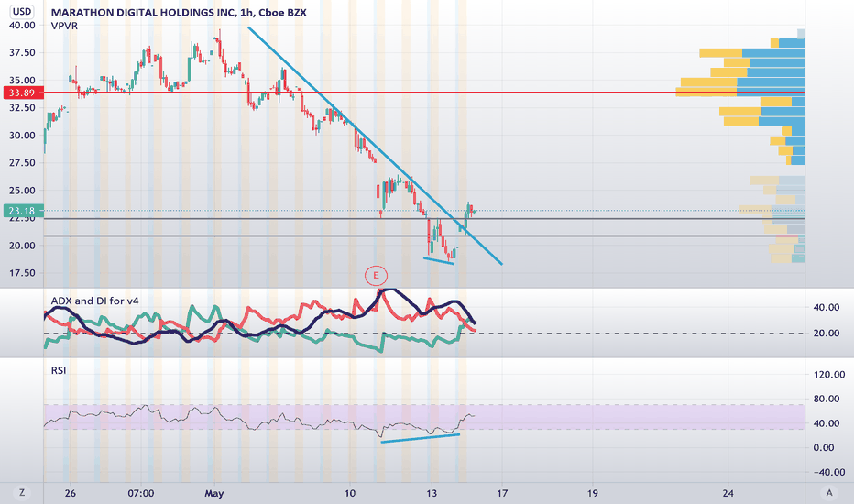
Task: Click the red 33.89 price label
Action: coord(23,93)
